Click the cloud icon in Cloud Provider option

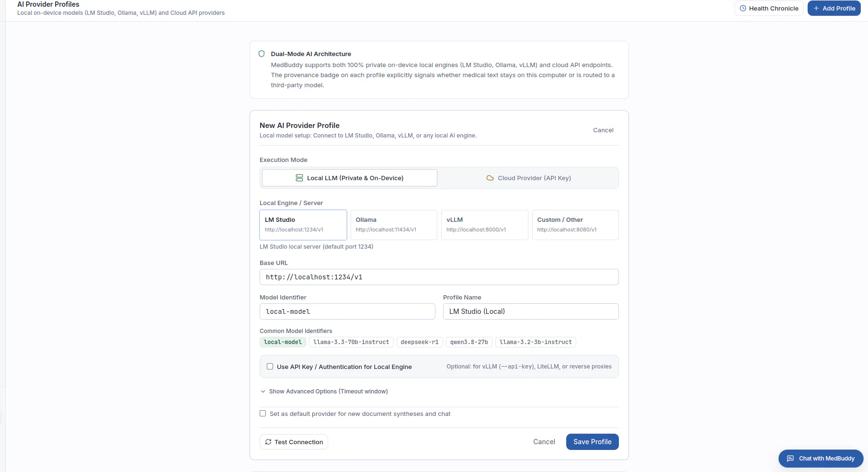point(490,178)
